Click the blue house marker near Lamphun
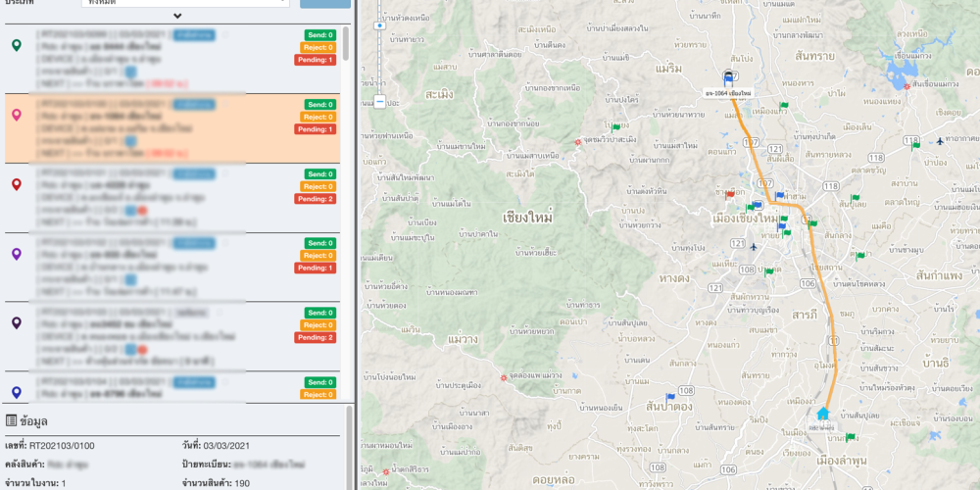This screenshot has width=980, height=490. click(x=823, y=414)
